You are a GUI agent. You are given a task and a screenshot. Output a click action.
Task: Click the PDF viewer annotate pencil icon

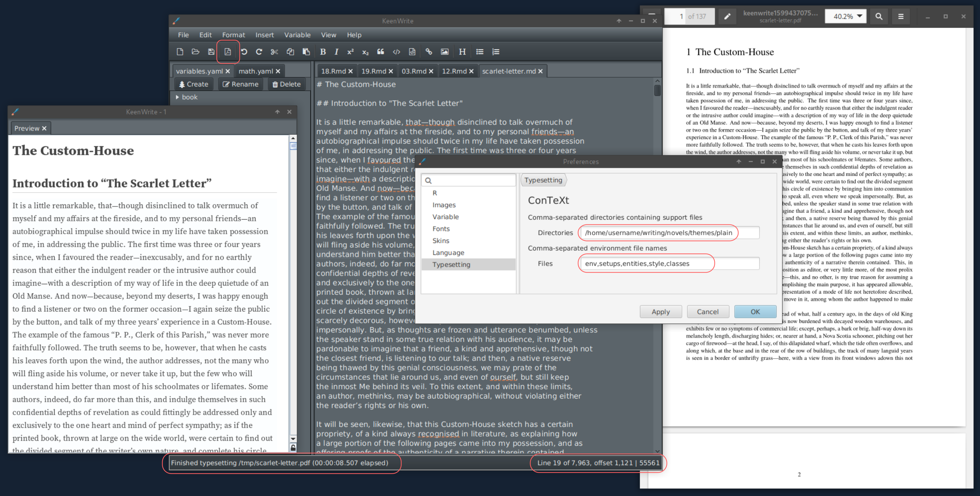[x=727, y=16]
